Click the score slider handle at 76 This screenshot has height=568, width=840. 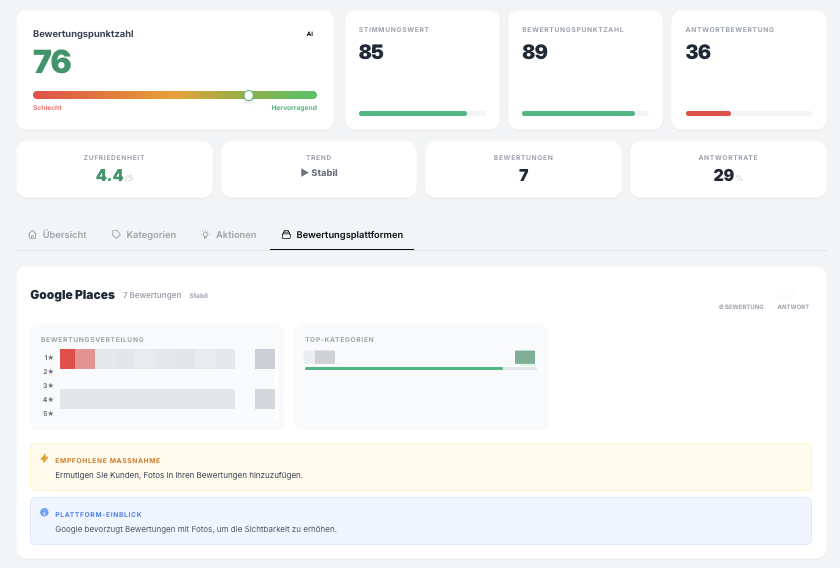coord(249,95)
